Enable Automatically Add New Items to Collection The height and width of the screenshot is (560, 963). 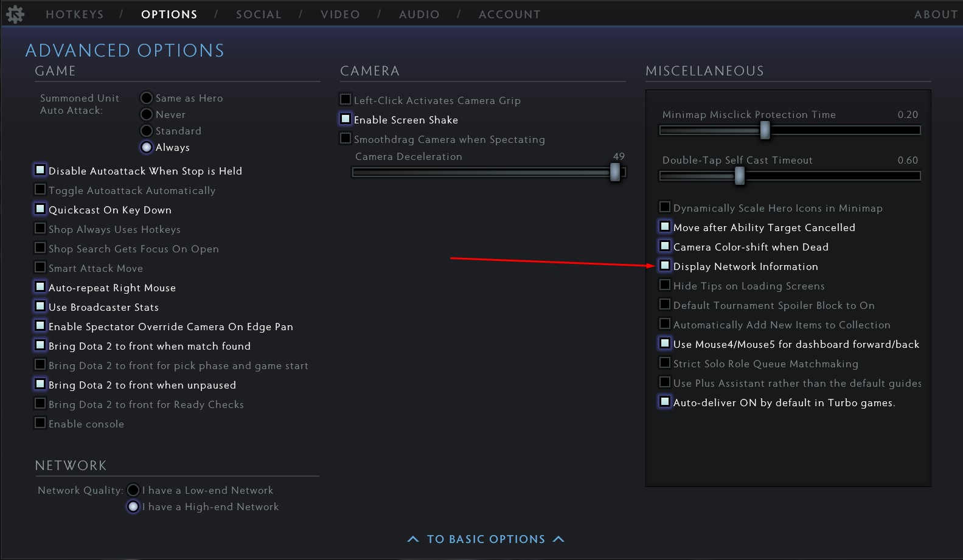coord(665,324)
